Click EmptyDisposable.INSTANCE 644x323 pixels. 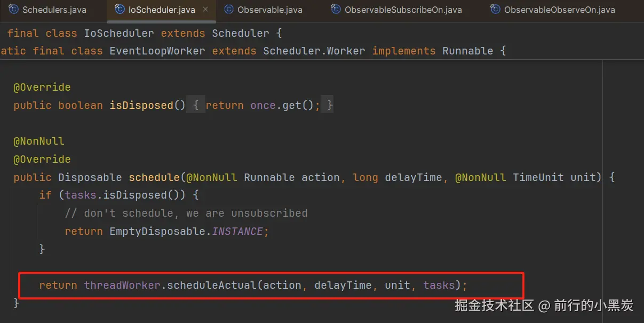point(186,231)
